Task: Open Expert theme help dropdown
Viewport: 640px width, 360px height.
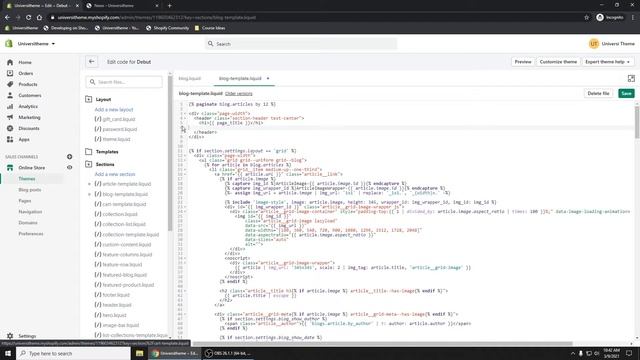Action: (x=607, y=62)
